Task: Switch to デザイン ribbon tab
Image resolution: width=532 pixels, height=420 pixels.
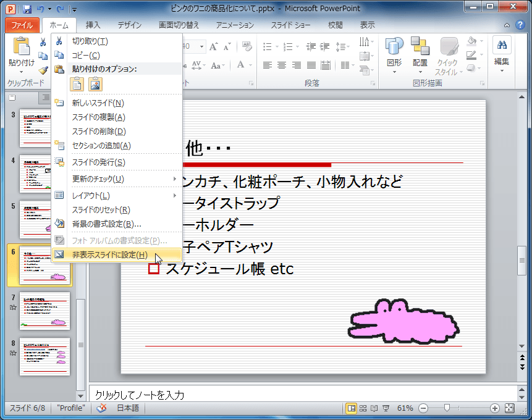Action: coord(130,25)
